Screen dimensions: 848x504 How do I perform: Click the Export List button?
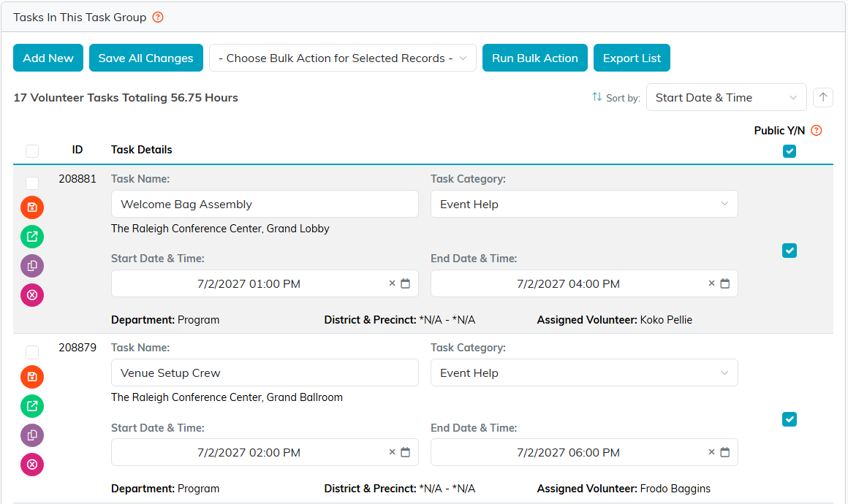632,58
